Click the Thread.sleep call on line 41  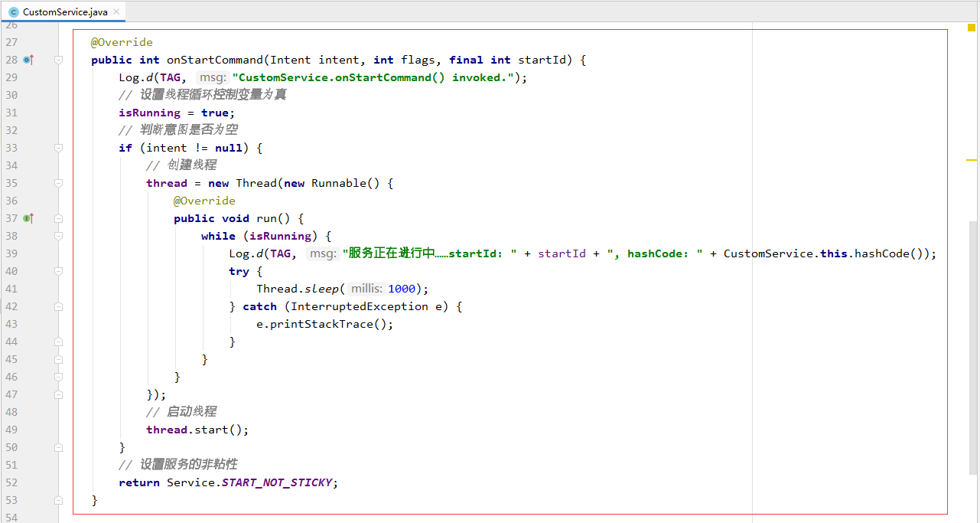point(343,289)
